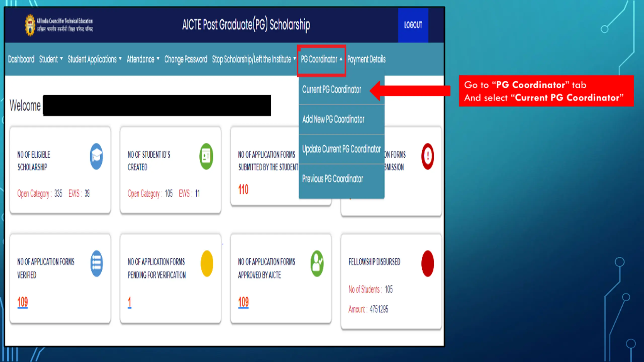Expand the Student Applications dropdown
This screenshot has width=644, height=362.
pos(95,60)
